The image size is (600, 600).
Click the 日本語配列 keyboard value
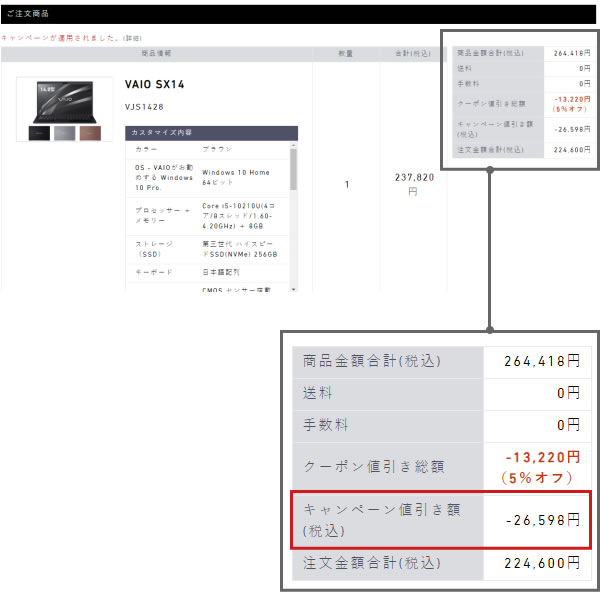point(221,272)
